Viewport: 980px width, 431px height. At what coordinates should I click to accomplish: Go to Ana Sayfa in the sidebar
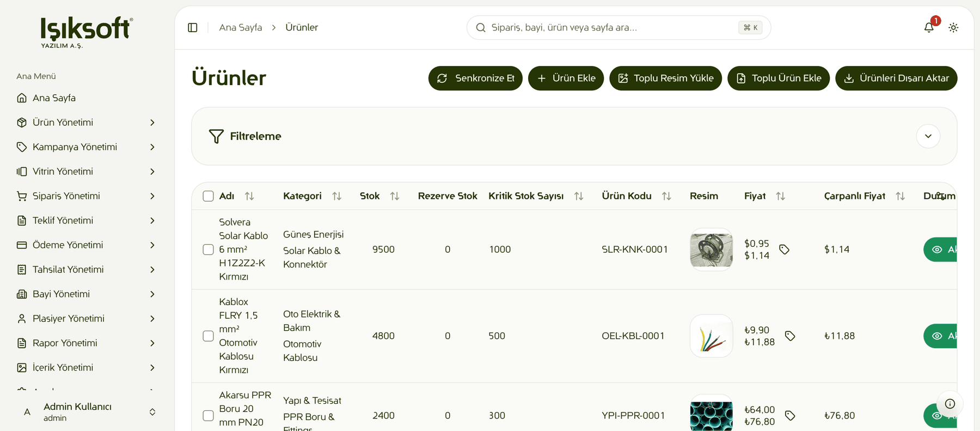point(87,98)
